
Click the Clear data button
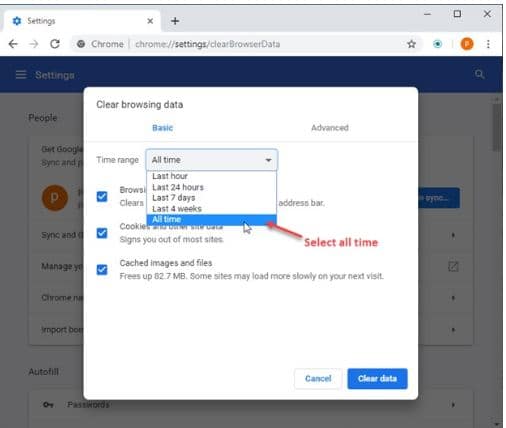(377, 379)
